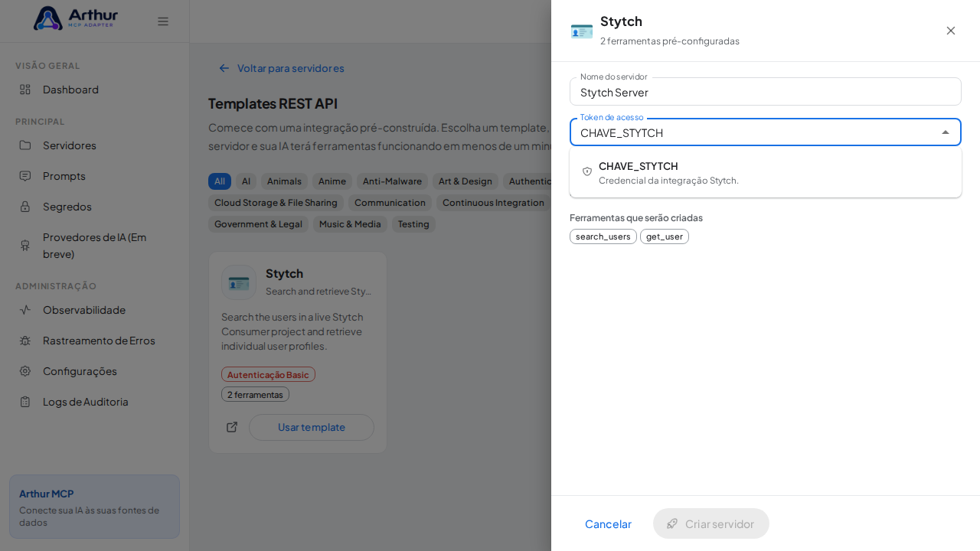Open Configurações in the sidebar
This screenshot has width=980, height=551.
[x=95, y=371]
